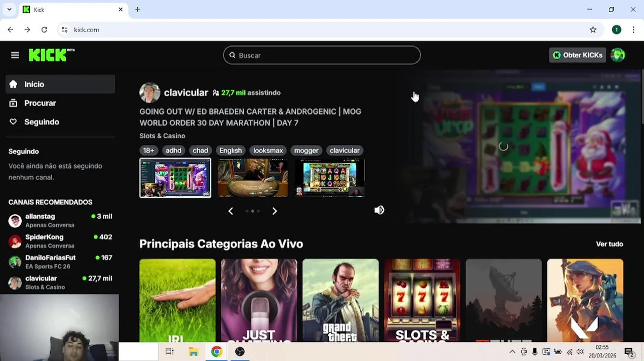The width and height of the screenshot is (644, 361).
Task: Open Chrome profile T icon
Action: click(x=616, y=30)
